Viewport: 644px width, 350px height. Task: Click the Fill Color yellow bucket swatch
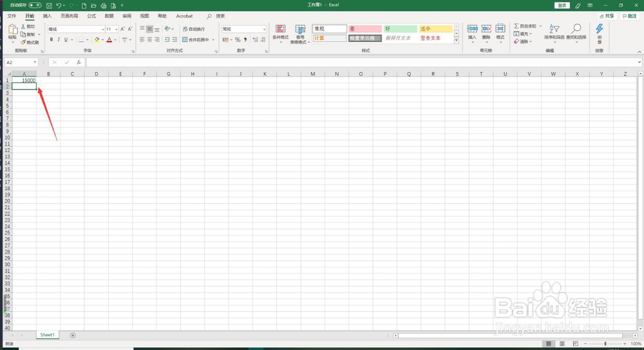coord(97,40)
